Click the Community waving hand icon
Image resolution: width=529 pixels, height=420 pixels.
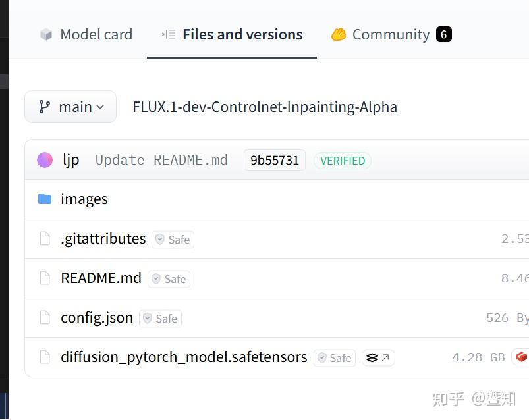tap(340, 34)
